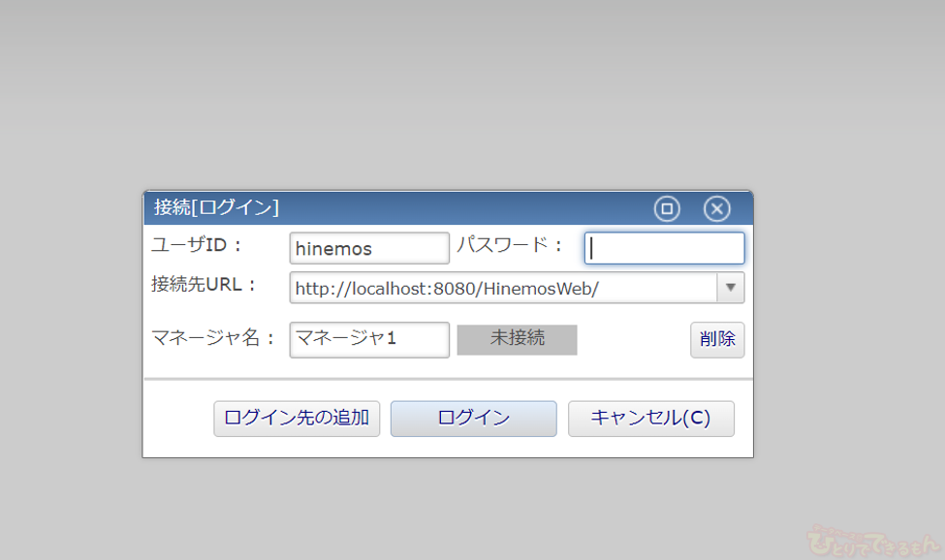Click the 接続[ログイン] title bar text
The width and height of the screenshot is (945, 560).
tap(217, 208)
